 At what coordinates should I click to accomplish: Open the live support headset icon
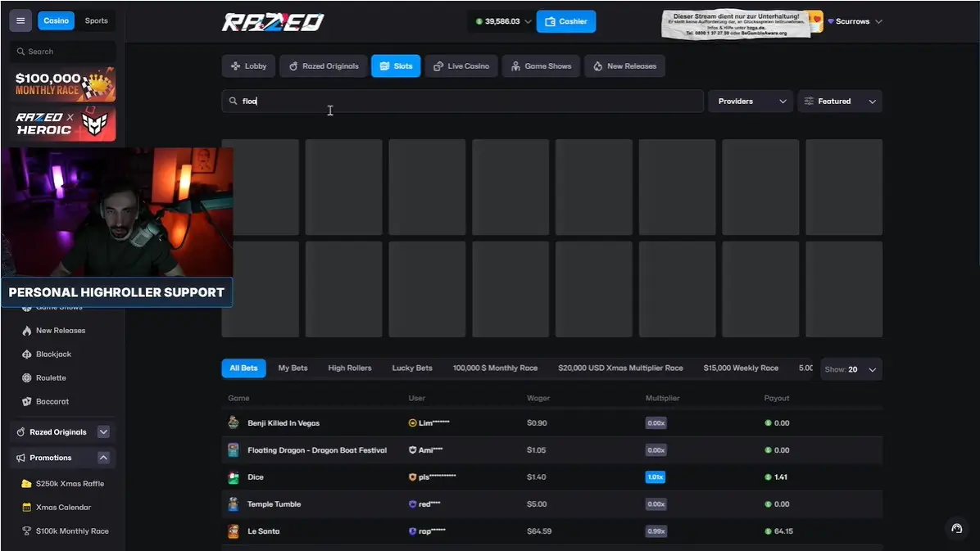(x=956, y=529)
